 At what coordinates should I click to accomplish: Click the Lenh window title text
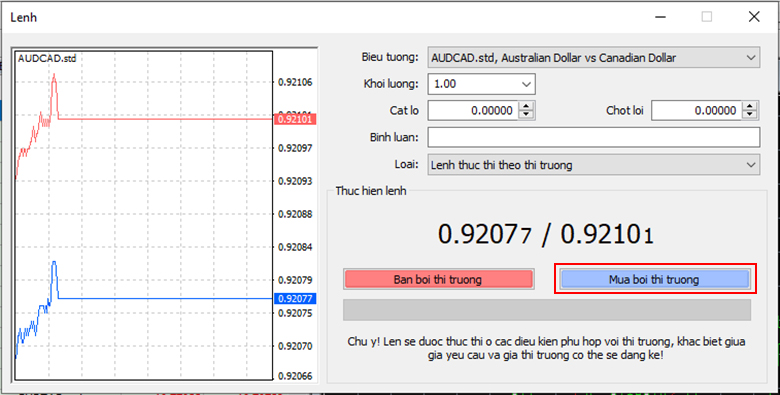click(23, 18)
